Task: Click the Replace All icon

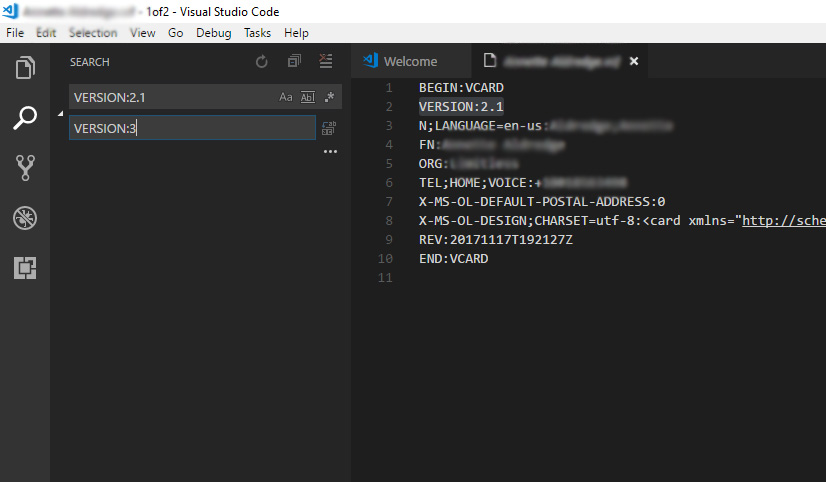Action: tap(328, 128)
